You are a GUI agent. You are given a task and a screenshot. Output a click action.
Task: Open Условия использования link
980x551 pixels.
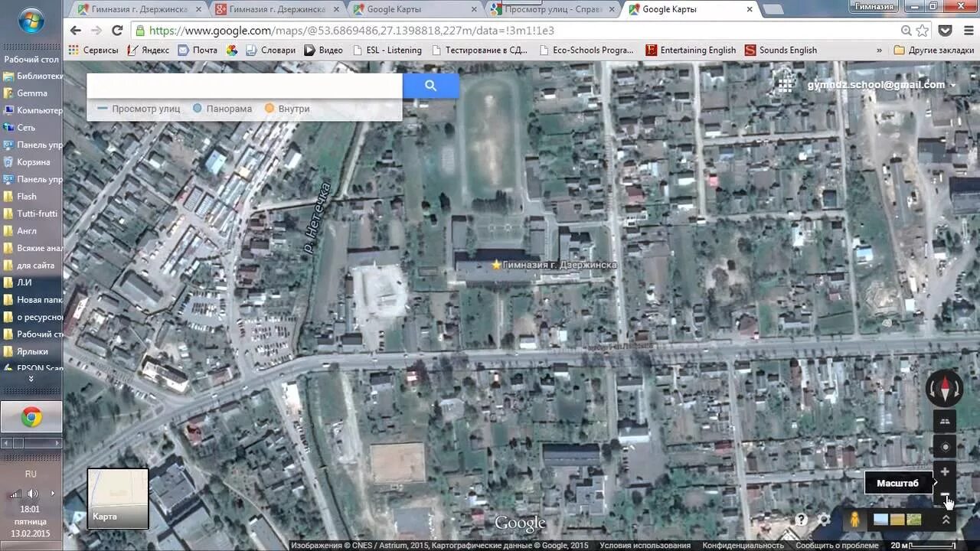[x=645, y=546]
